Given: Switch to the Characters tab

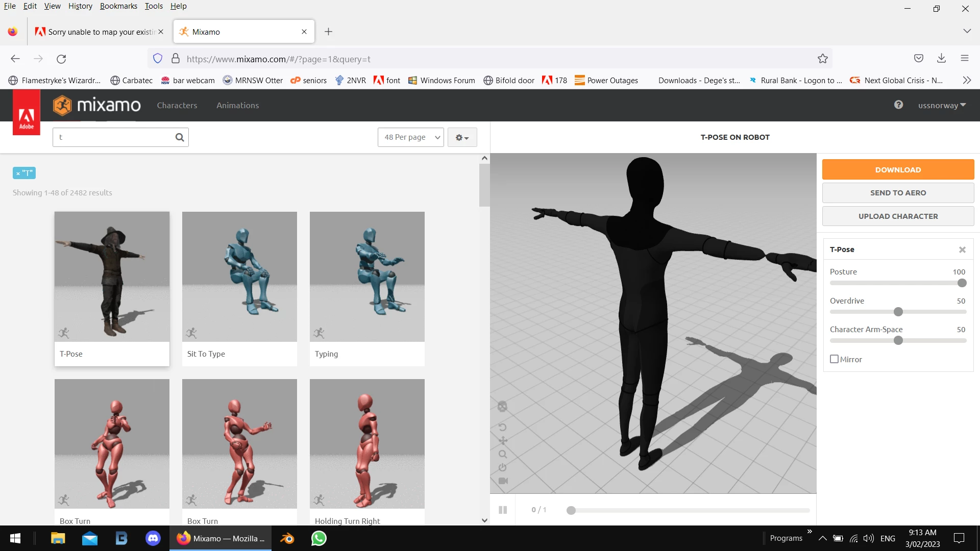Looking at the screenshot, I should coord(177,105).
